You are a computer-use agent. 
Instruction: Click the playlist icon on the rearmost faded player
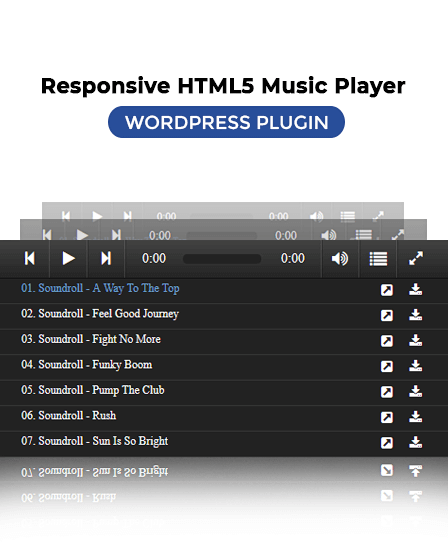coord(348,216)
